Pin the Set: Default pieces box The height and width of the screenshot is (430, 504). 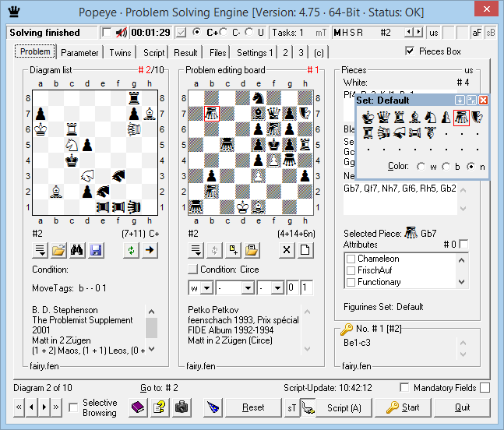[460, 100]
